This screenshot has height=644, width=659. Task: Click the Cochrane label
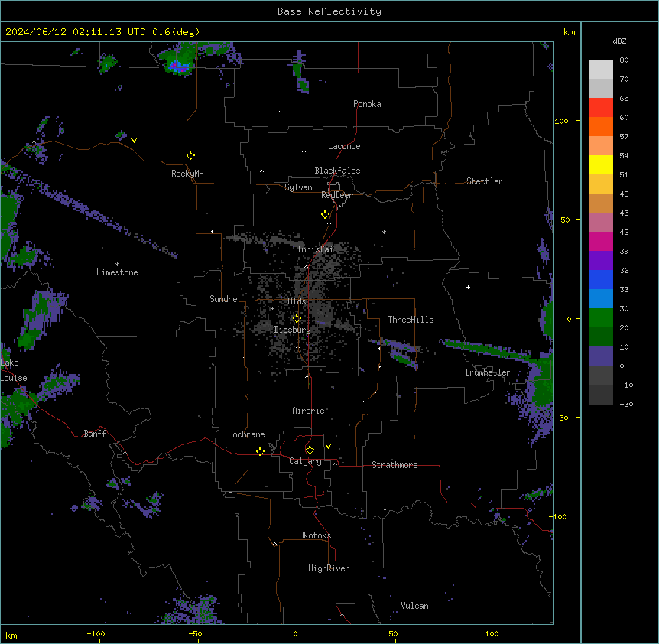point(246,434)
